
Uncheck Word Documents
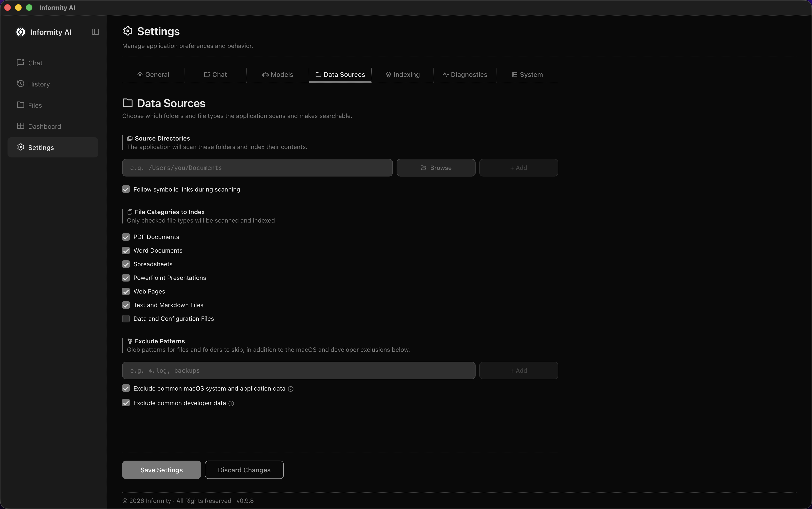[x=126, y=251]
